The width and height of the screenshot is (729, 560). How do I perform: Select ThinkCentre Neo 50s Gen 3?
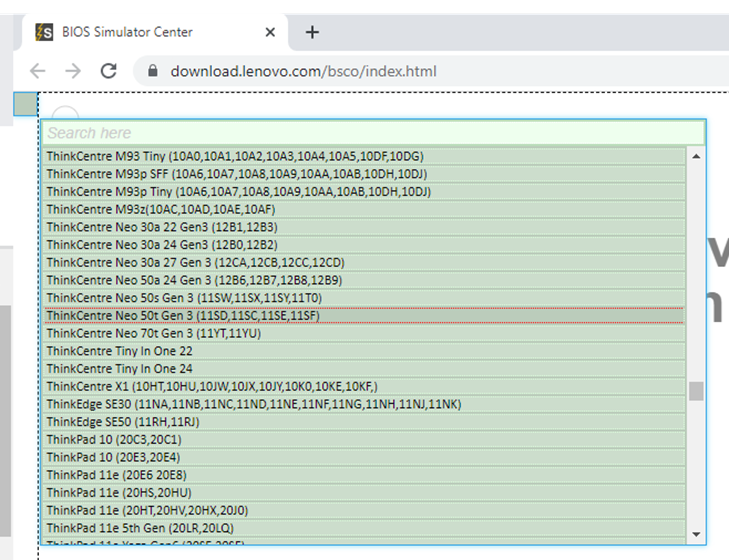click(x=364, y=298)
